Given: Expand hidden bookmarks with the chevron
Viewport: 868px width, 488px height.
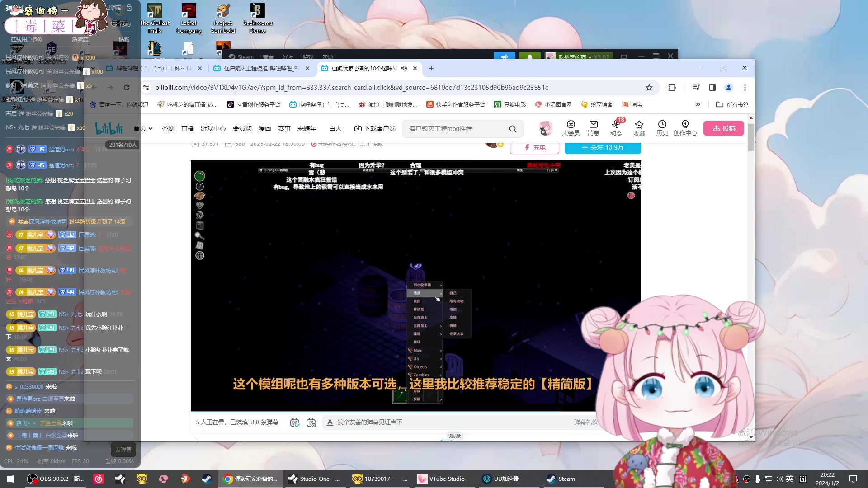Looking at the screenshot, I should click(x=698, y=104).
